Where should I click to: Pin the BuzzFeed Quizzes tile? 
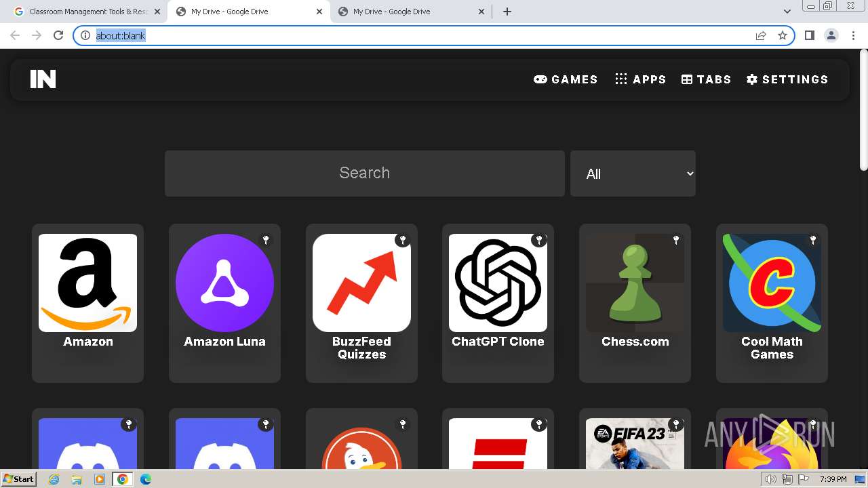403,240
